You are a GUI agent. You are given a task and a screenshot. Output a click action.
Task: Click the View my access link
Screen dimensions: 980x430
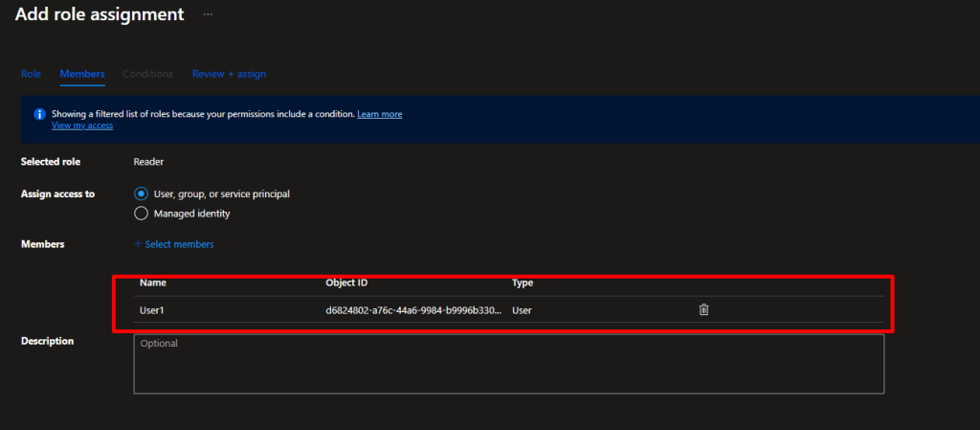(82, 125)
